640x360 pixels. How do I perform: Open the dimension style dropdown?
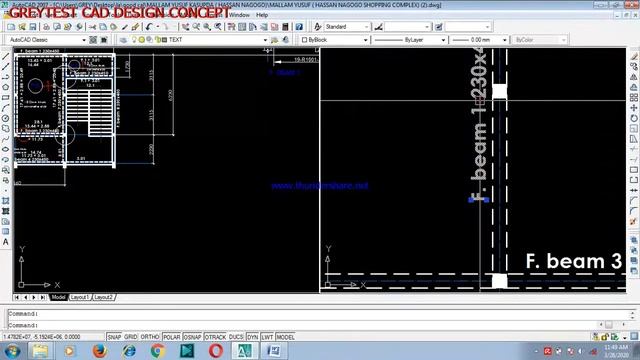click(427, 27)
